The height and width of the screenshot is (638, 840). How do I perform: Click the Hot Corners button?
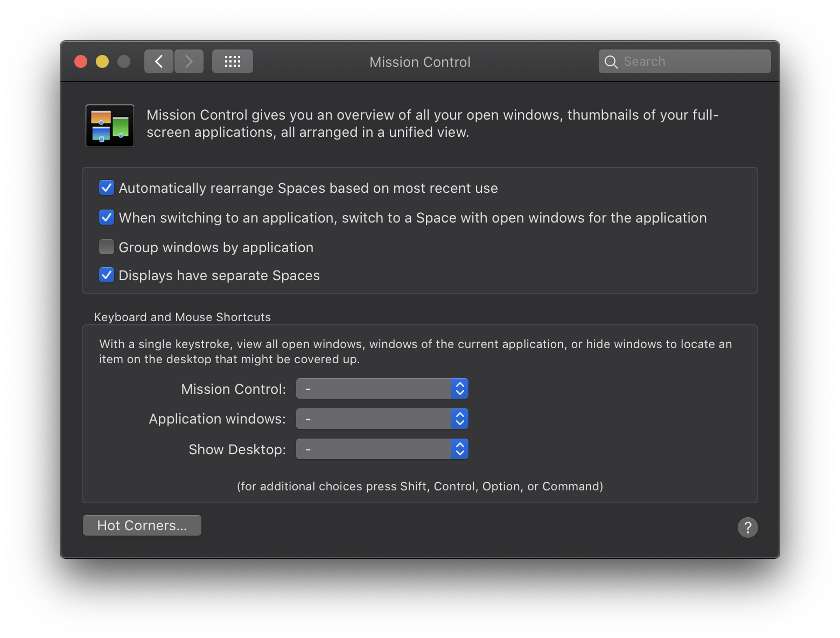point(142,525)
